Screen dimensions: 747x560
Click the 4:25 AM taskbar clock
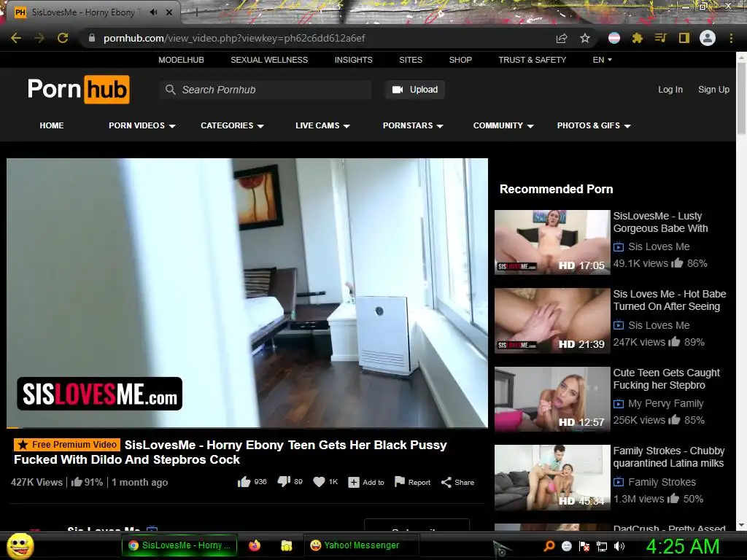pyautogui.click(x=682, y=545)
